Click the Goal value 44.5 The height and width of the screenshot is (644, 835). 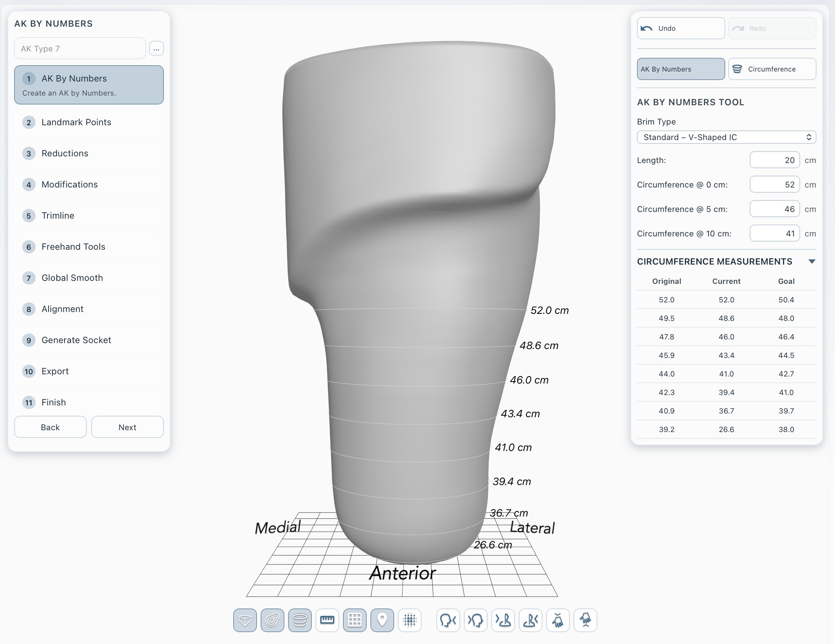coord(786,356)
